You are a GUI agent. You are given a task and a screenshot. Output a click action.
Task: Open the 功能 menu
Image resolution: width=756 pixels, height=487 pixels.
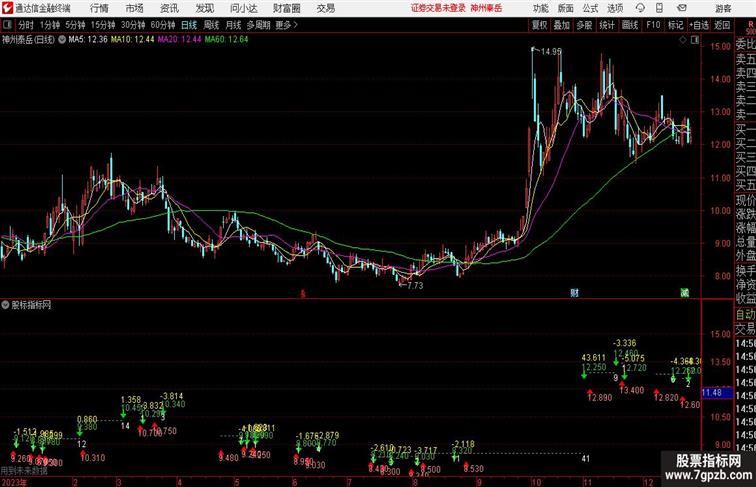[x=540, y=8]
